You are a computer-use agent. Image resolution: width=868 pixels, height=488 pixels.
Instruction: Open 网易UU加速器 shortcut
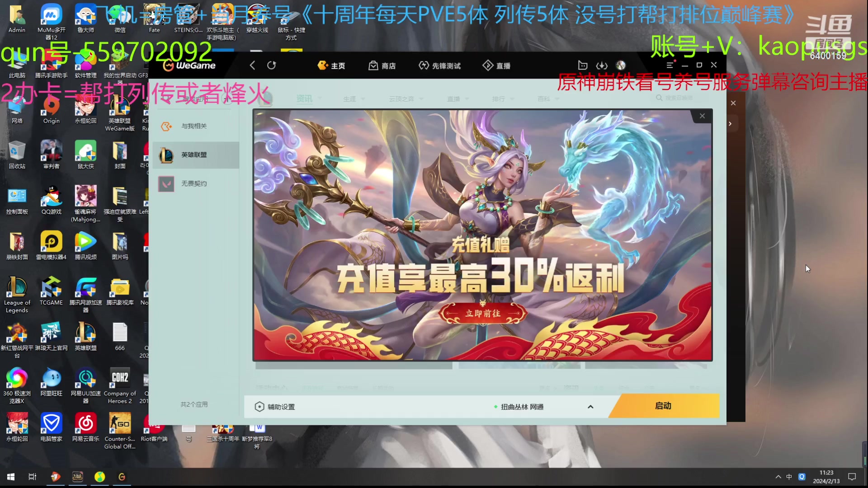(x=85, y=386)
